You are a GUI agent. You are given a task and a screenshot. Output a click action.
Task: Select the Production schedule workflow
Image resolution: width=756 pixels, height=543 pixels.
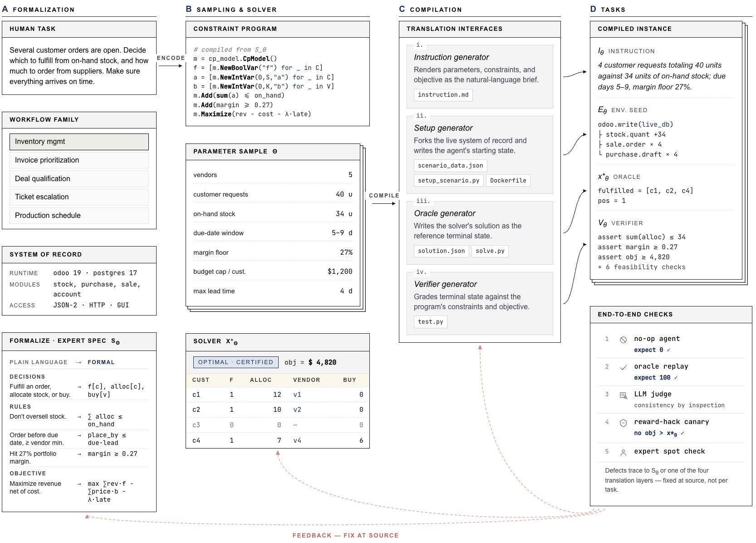[x=79, y=216]
